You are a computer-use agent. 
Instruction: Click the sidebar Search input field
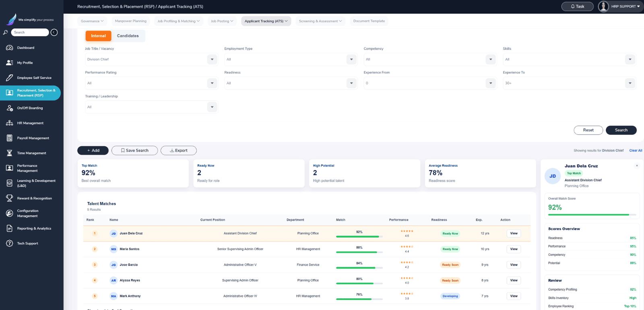30,32
